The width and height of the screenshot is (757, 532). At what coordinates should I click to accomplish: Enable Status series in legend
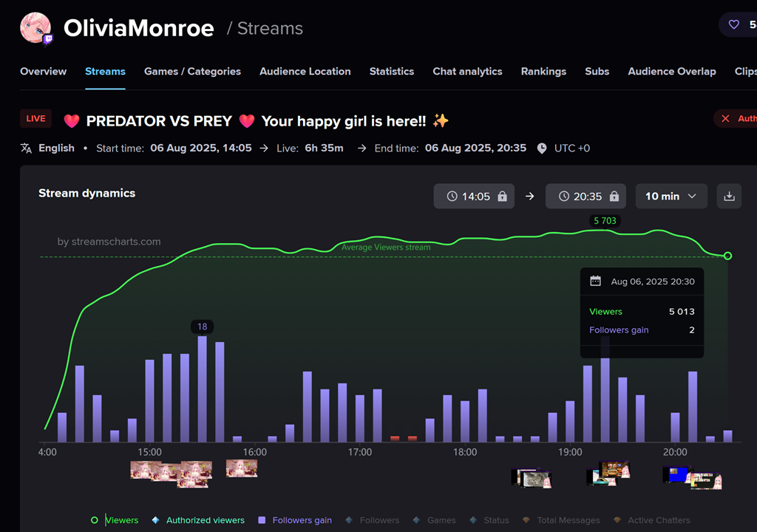click(x=489, y=520)
